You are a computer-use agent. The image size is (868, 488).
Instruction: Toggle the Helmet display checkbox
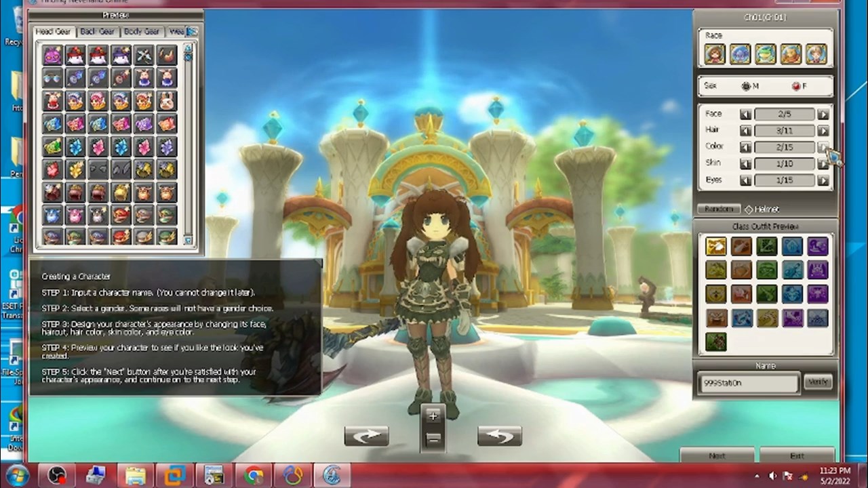(x=749, y=209)
